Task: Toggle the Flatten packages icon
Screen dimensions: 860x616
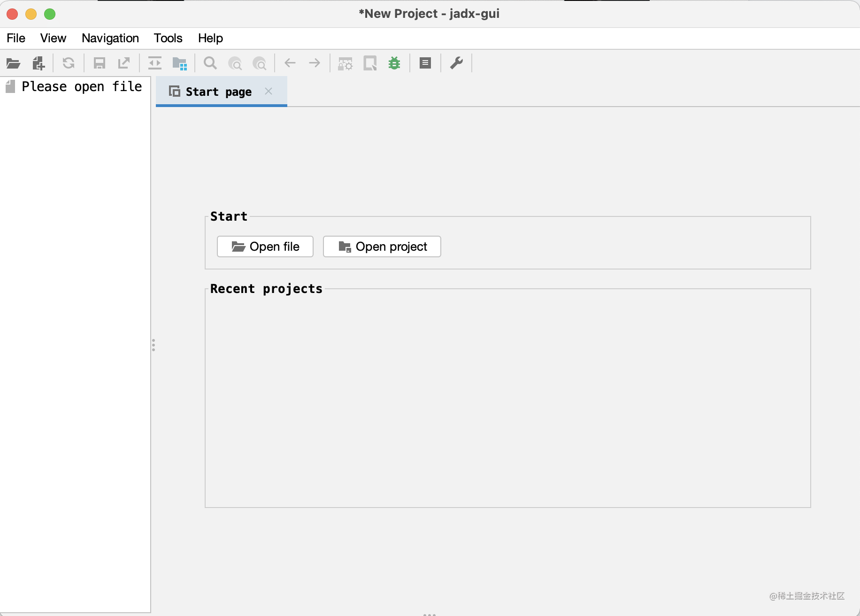Action: click(x=180, y=63)
